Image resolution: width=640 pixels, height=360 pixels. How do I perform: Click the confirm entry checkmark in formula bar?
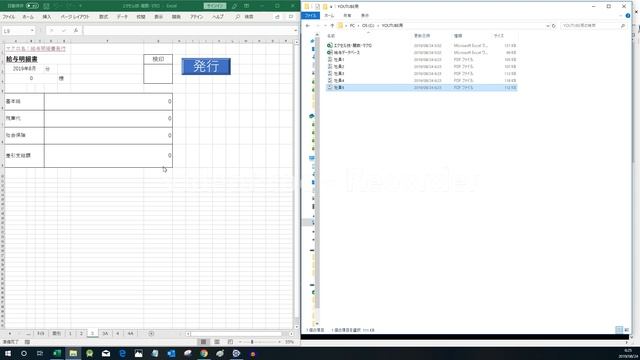64,31
